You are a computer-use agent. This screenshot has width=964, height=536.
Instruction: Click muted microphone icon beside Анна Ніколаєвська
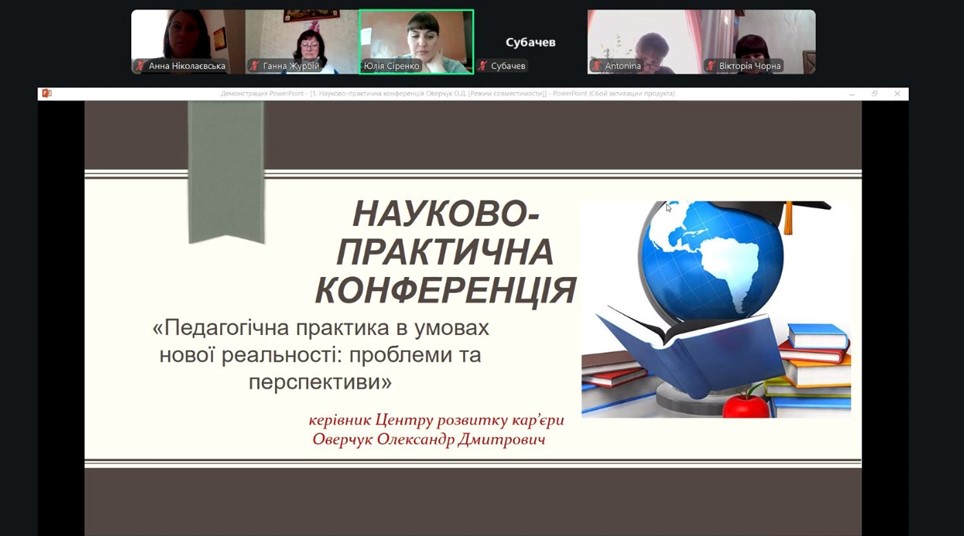point(141,67)
